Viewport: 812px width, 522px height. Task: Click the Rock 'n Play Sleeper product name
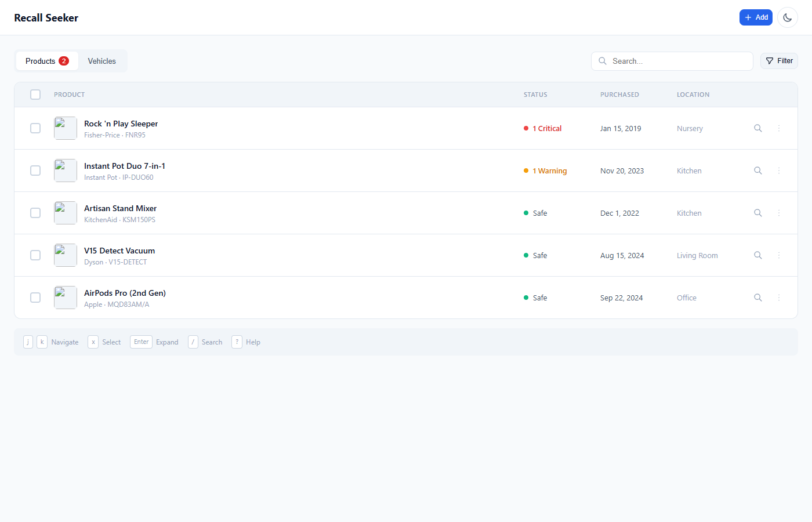(121, 124)
